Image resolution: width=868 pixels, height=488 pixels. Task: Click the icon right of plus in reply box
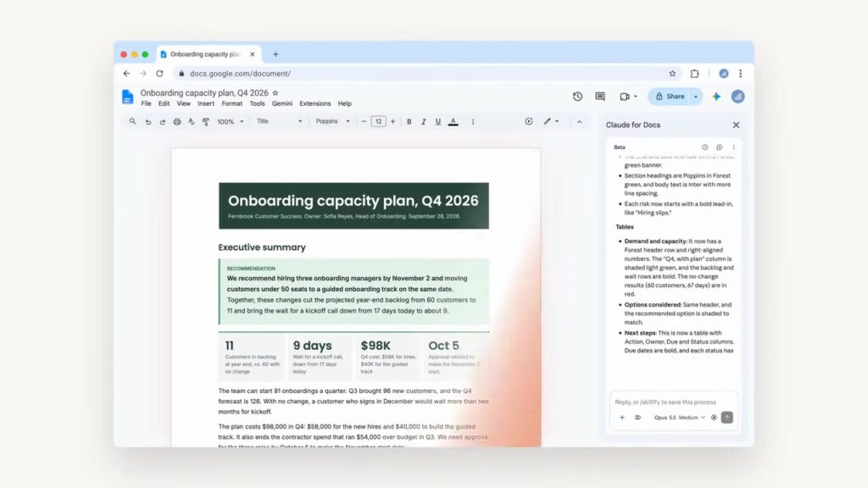click(x=637, y=418)
